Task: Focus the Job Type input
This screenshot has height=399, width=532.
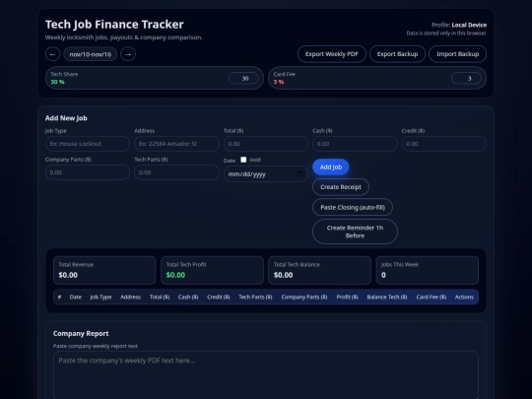Action: tap(88, 144)
